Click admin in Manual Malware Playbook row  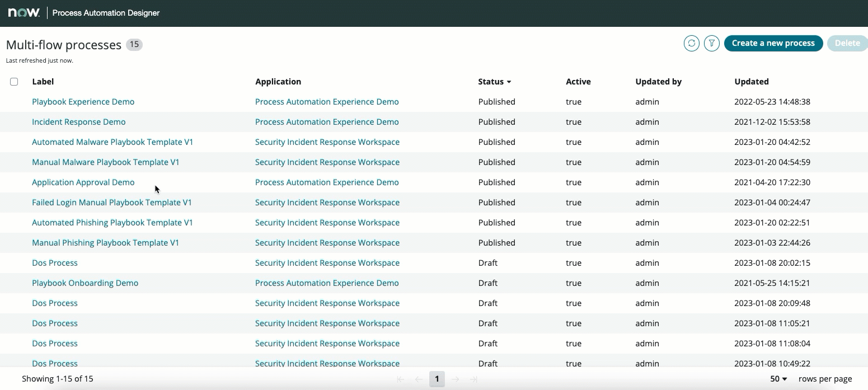(647, 162)
